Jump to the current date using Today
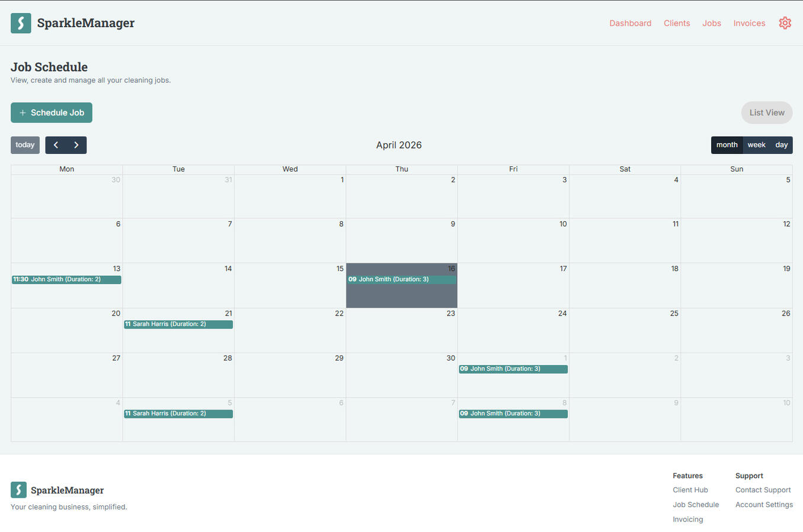Screen dimensions: 803x532 click(25, 145)
